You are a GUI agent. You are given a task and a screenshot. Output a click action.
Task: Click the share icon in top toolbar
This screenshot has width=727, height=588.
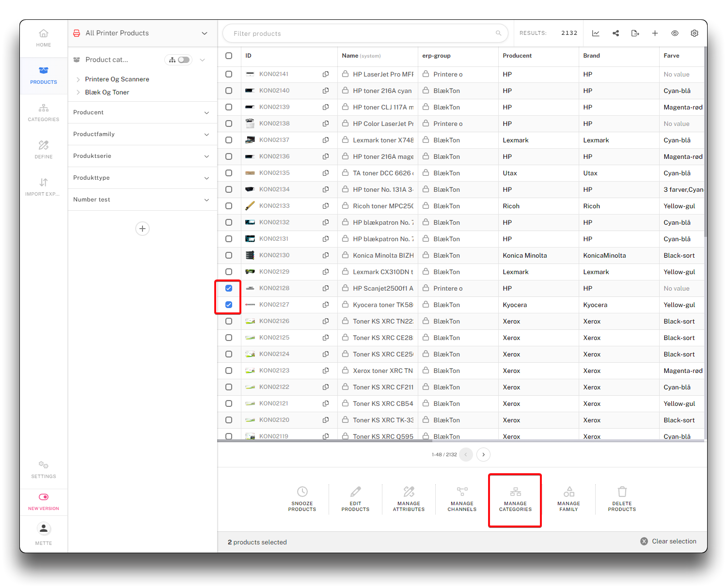point(616,33)
